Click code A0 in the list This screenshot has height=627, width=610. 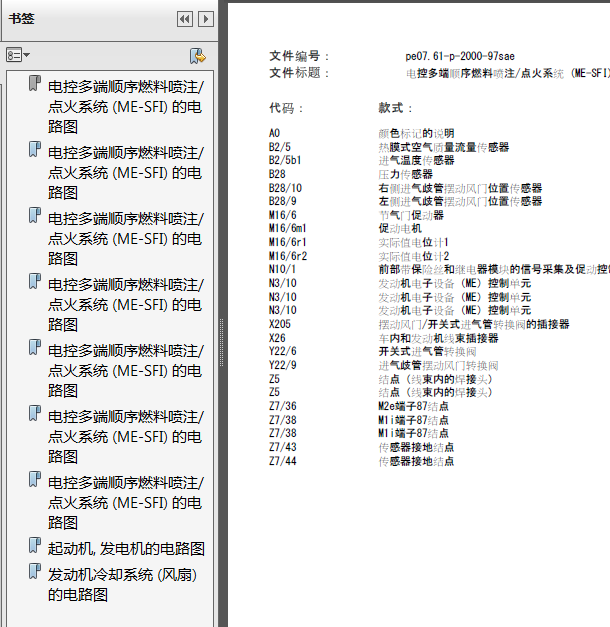[274, 133]
